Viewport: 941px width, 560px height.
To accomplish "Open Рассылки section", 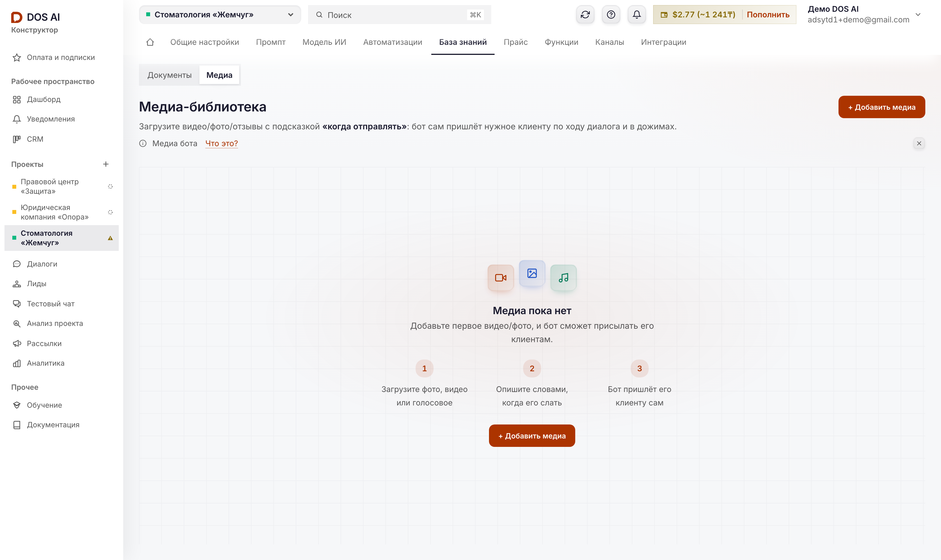I will [x=62, y=343].
